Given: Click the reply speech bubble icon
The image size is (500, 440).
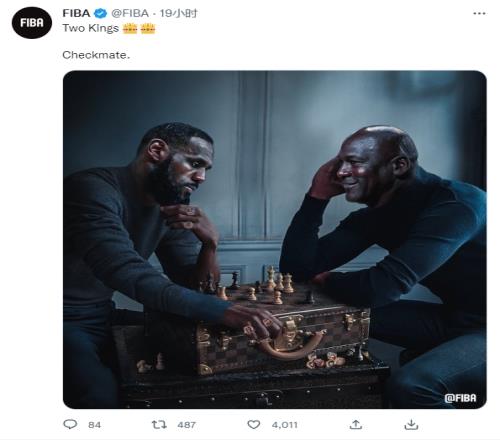Looking at the screenshot, I should [70, 424].
